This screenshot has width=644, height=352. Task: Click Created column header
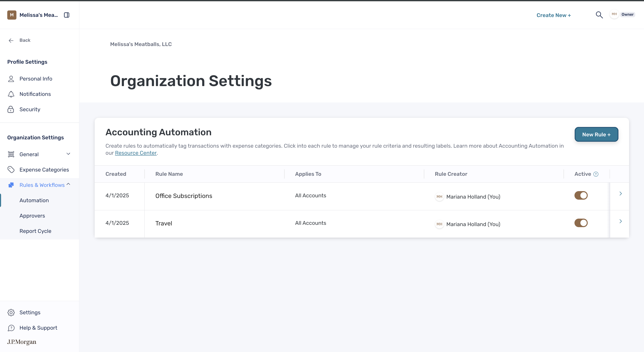pyautogui.click(x=116, y=174)
